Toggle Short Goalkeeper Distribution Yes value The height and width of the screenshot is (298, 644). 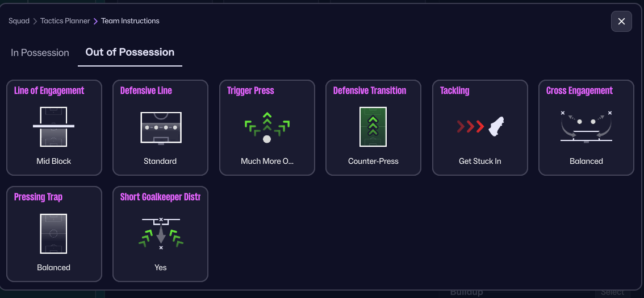point(160,267)
